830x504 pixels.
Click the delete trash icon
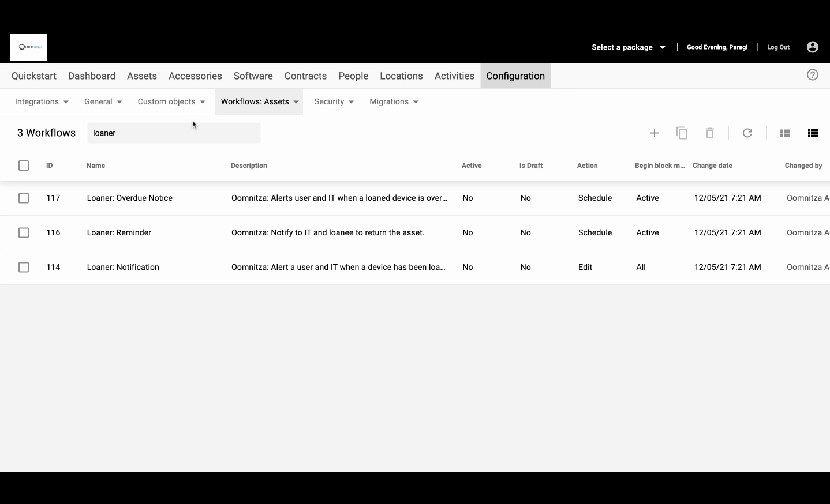(710, 133)
